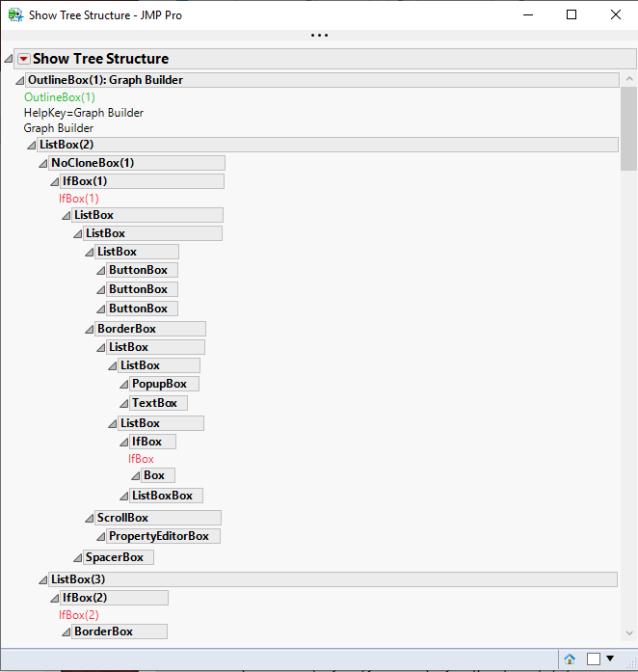Toggle the ListBoxBox node

pos(123,496)
